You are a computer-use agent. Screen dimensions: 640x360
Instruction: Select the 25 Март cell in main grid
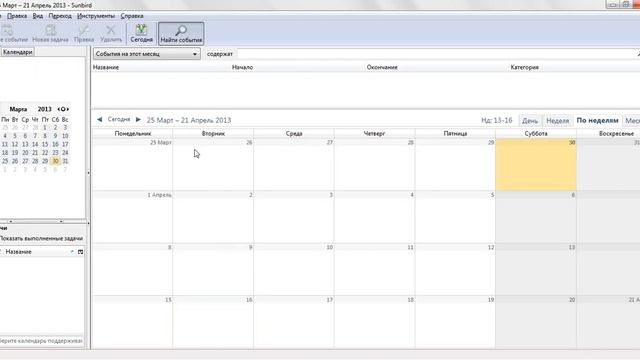[132, 164]
